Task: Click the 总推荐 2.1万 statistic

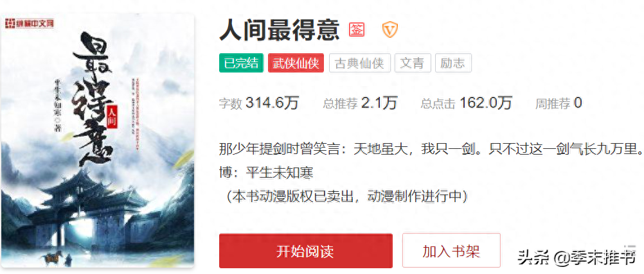Action: coord(360,103)
